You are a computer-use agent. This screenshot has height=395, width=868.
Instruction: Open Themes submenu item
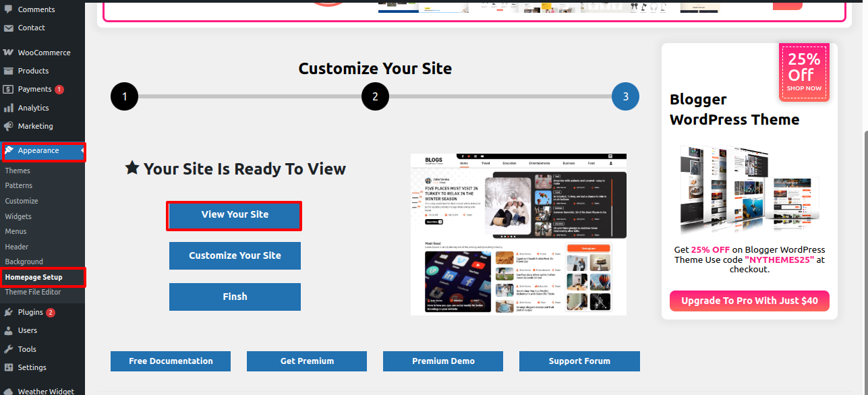click(x=18, y=171)
